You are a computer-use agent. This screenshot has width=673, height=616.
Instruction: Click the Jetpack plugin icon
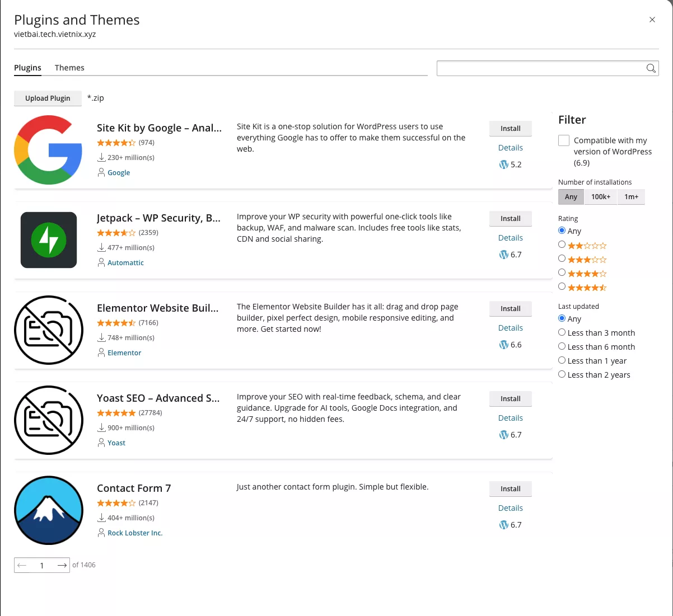(49, 240)
